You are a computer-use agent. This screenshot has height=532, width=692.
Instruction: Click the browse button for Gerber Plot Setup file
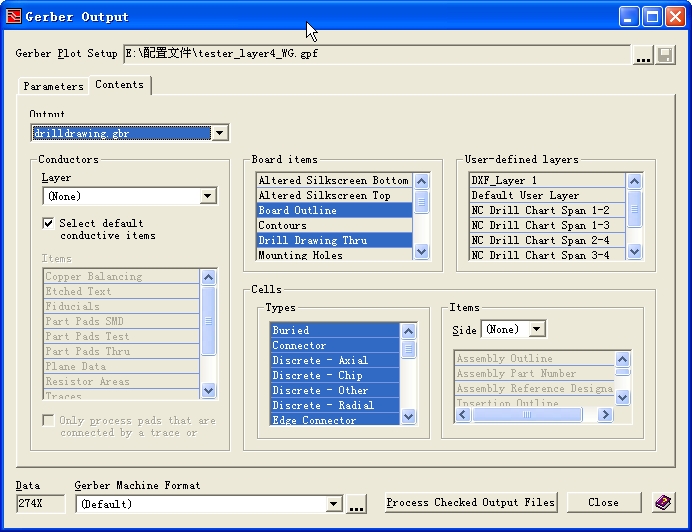tap(643, 55)
